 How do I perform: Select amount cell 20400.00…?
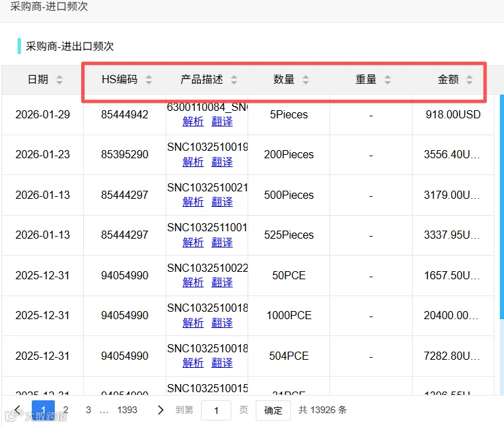pyautogui.click(x=451, y=316)
